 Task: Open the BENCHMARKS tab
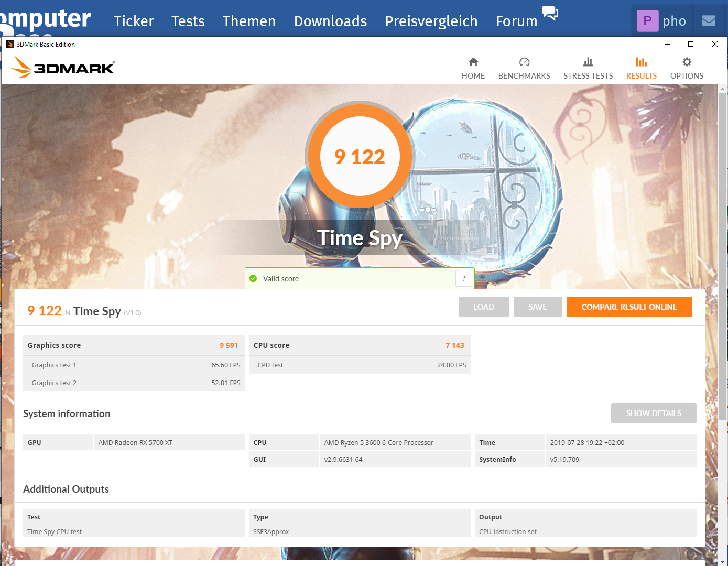point(524,69)
